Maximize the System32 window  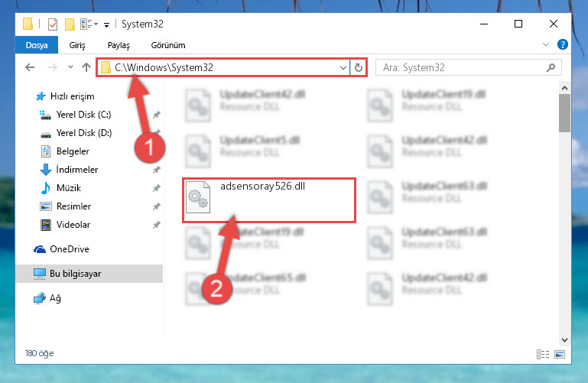click(518, 24)
